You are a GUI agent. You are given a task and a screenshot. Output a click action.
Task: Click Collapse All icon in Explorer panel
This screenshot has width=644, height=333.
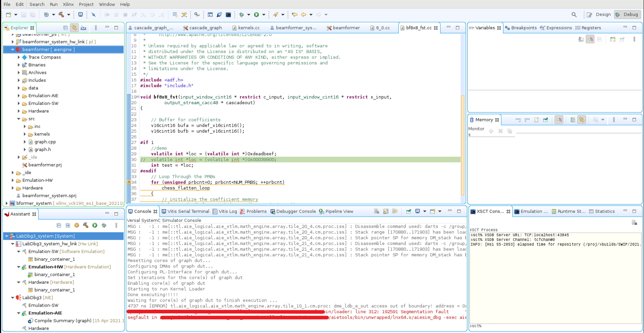tap(65, 28)
